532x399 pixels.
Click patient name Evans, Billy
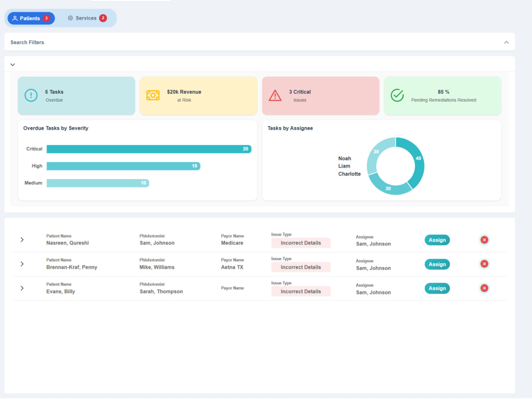(61, 292)
